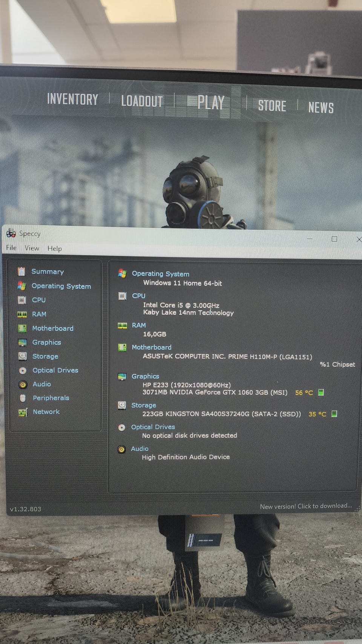Select Peripherals in the sidebar
This screenshot has width=362, height=644.
click(x=51, y=398)
